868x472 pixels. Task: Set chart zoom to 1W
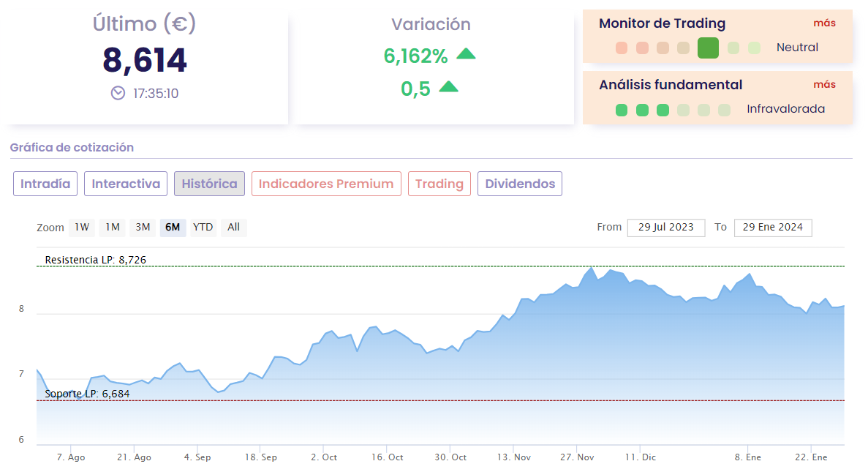[x=82, y=227]
